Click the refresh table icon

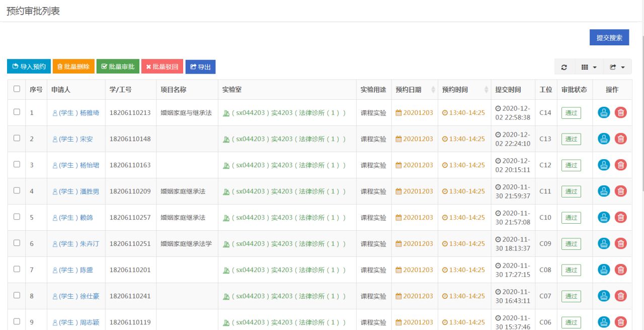point(564,67)
